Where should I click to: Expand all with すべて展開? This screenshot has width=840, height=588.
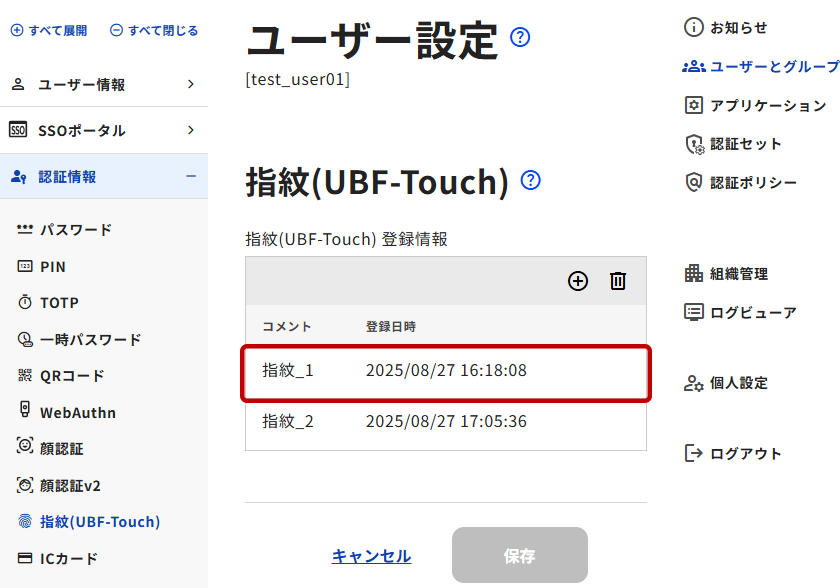point(49,31)
